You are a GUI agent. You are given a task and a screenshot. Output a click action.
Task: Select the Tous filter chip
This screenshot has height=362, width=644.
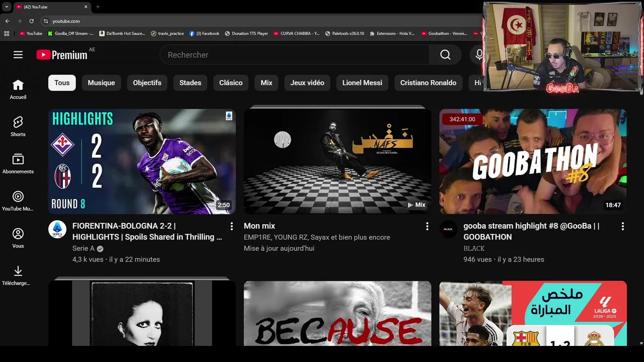[x=62, y=82]
